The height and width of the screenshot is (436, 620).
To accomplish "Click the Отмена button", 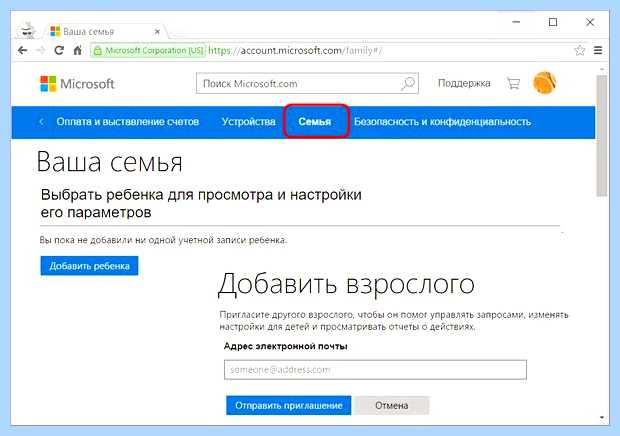I will [x=391, y=405].
